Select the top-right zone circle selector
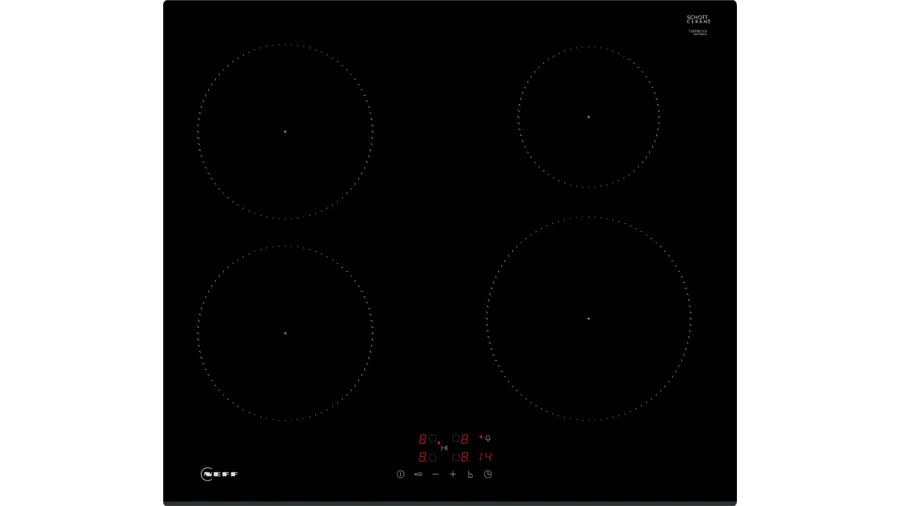900x506 pixels. 455,438
